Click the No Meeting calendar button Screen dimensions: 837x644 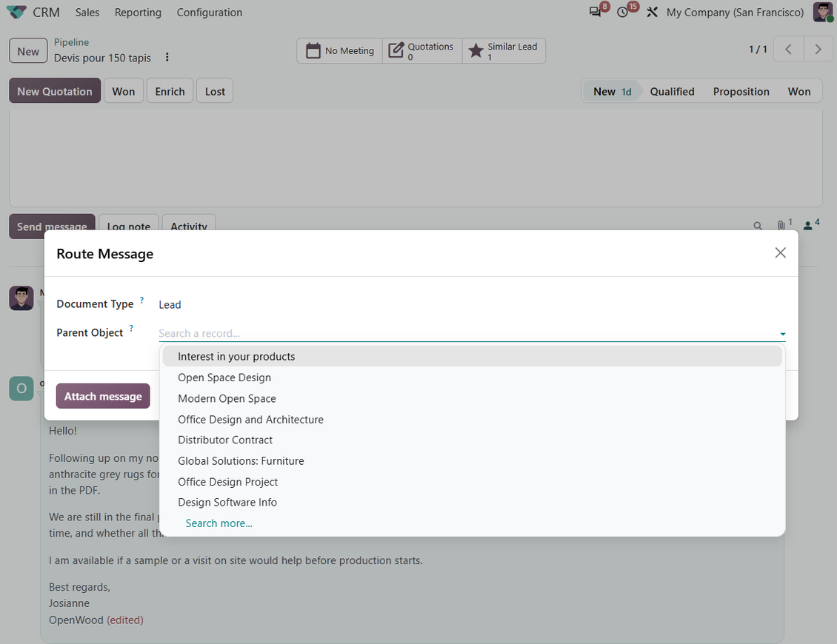click(339, 50)
